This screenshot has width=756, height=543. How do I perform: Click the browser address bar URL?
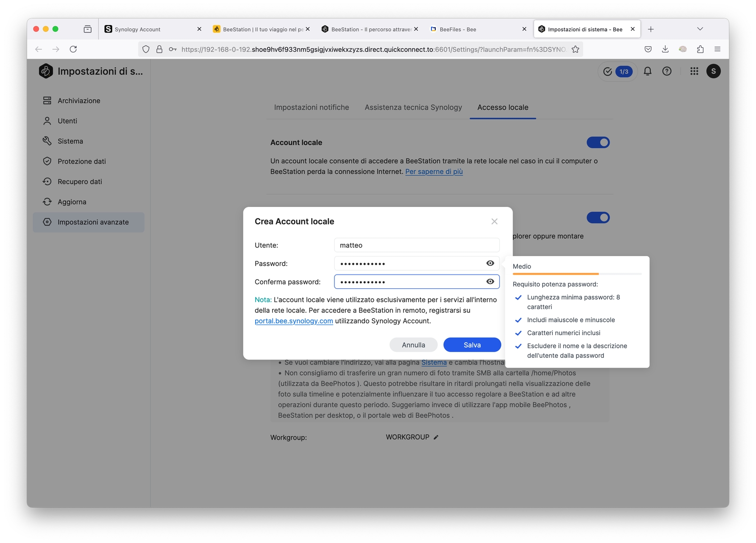[x=374, y=49]
